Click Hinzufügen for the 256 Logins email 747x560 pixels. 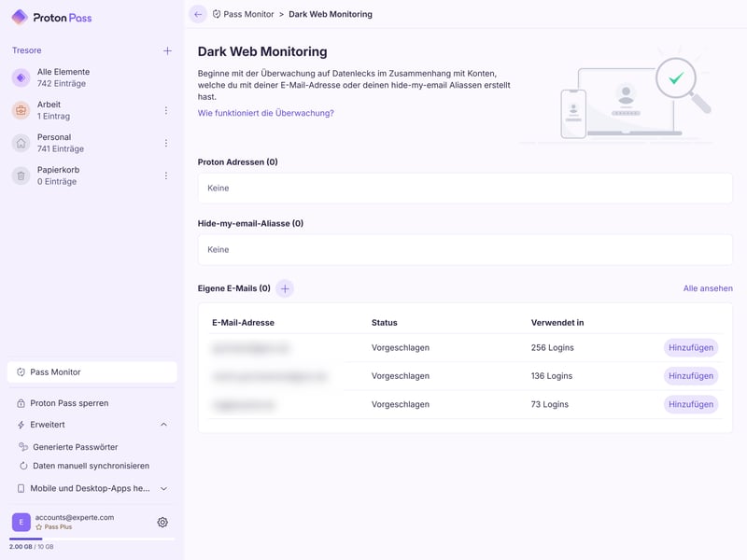(x=691, y=347)
